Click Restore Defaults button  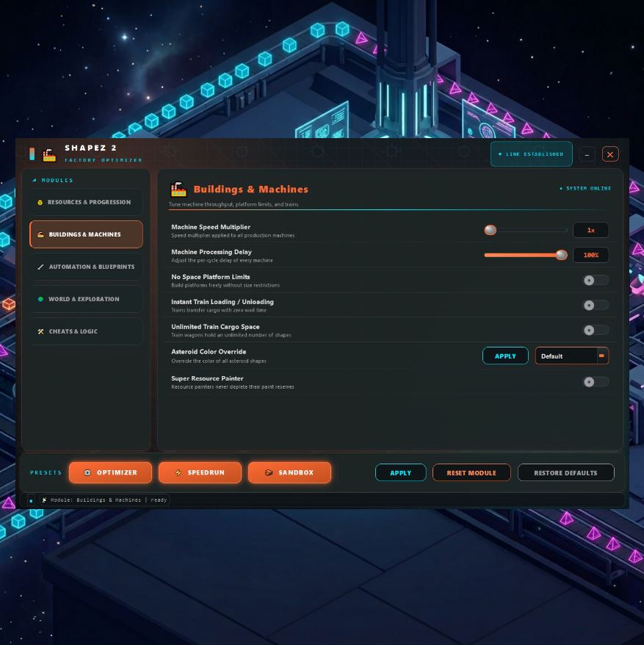(x=566, y=473)
